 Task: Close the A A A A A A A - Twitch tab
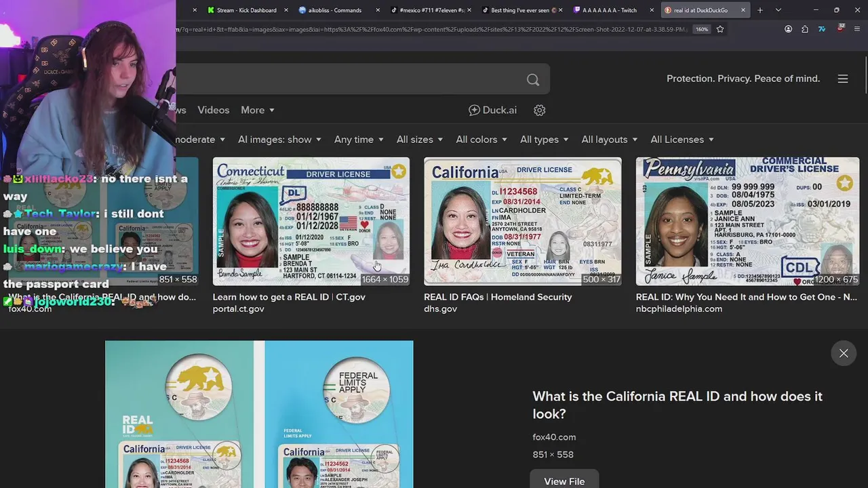pyautogui.click(x=652, y=10)
